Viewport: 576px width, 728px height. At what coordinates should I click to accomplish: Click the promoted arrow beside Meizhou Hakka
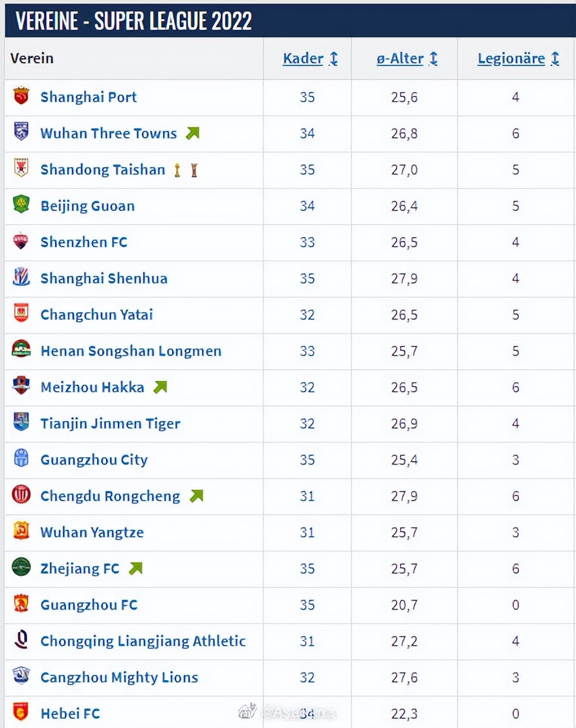tap(160, 387)
